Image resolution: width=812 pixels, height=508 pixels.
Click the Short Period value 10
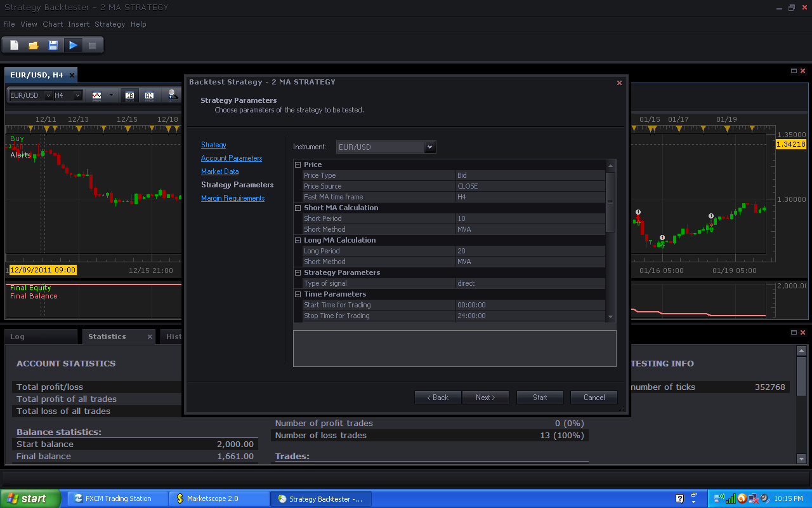[530, 218]
